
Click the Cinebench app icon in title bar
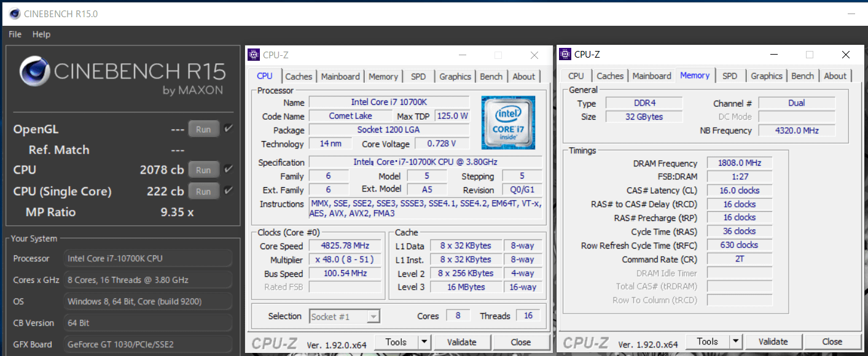[x=14, y=14]
